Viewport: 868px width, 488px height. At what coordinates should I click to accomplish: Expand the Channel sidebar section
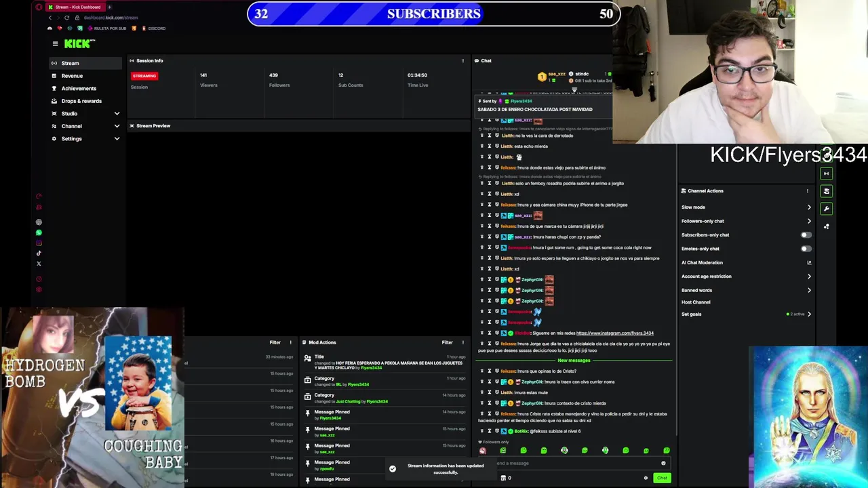pos(117,126)
